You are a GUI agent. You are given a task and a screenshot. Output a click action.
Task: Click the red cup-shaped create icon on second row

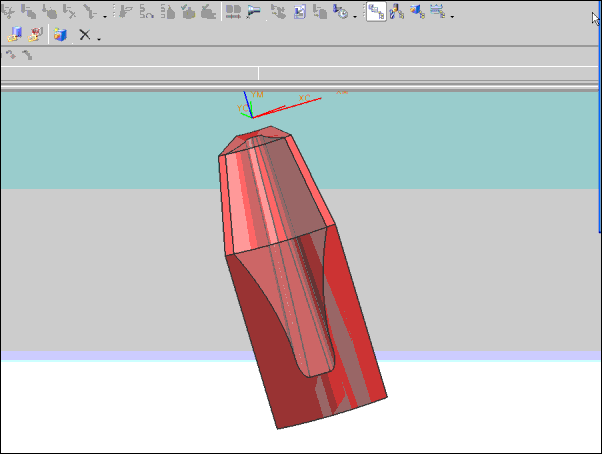coord(35,35)
